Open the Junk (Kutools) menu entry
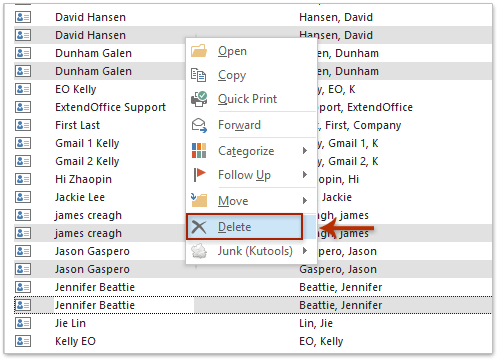 tap(250, 251)
